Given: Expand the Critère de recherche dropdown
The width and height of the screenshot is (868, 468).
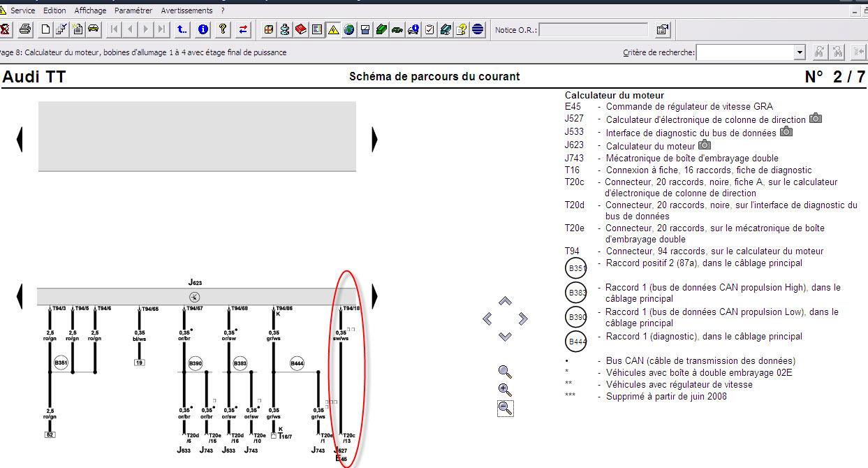Looking at the screenshot, I should coord(800,52).
